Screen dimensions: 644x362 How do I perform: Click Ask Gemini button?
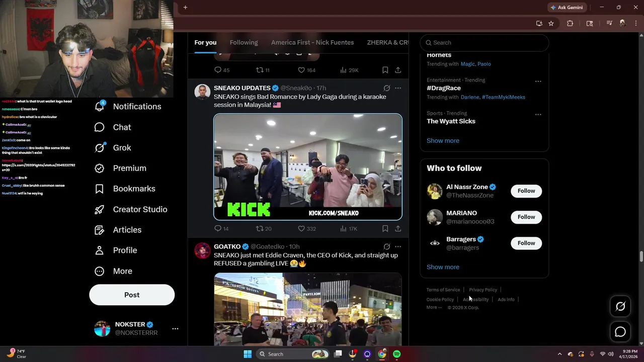coord(567,7)
